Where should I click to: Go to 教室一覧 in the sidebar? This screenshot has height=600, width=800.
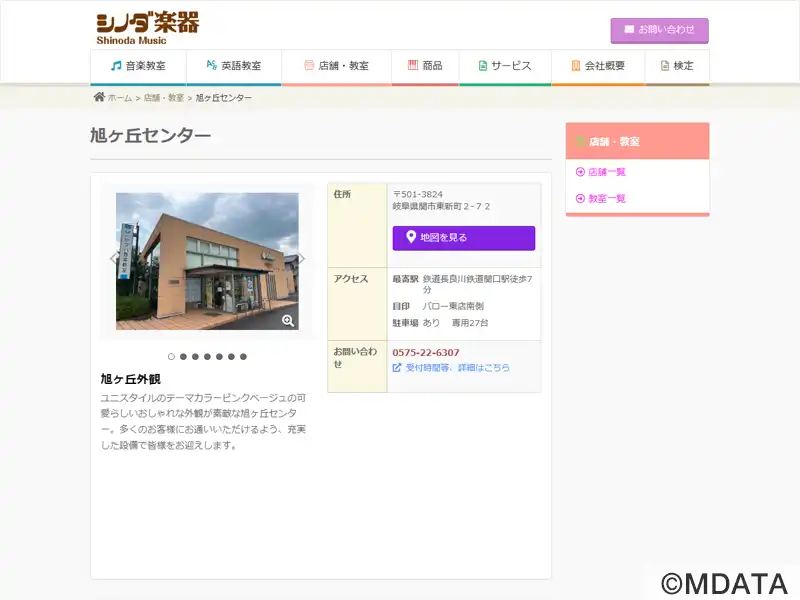point(606,198)
